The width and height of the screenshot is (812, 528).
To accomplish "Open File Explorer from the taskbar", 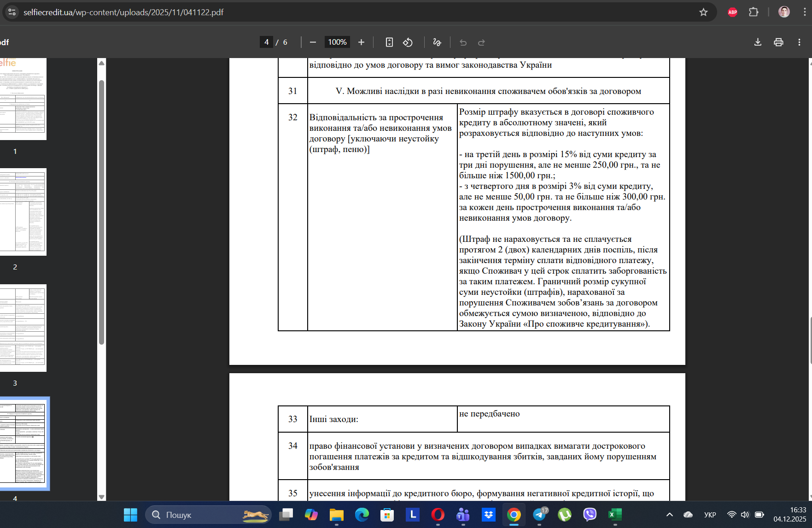I will 337,515.
